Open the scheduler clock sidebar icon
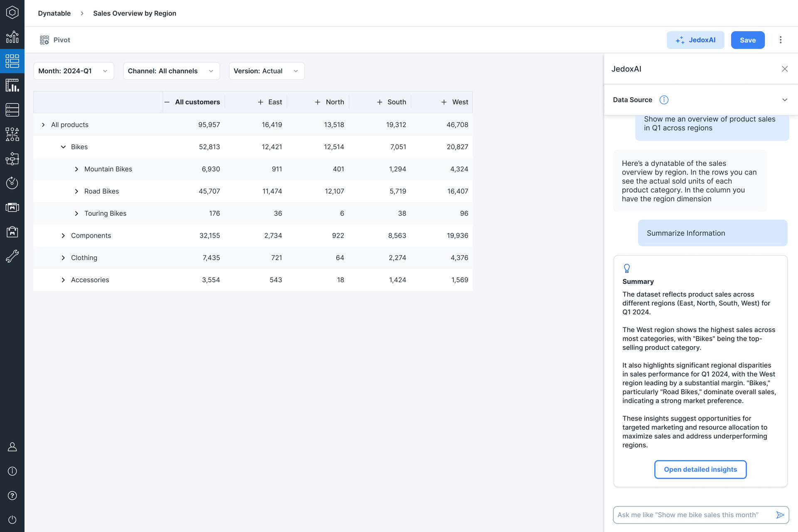Viewport: 798px width, 532px height. (12, 183)
